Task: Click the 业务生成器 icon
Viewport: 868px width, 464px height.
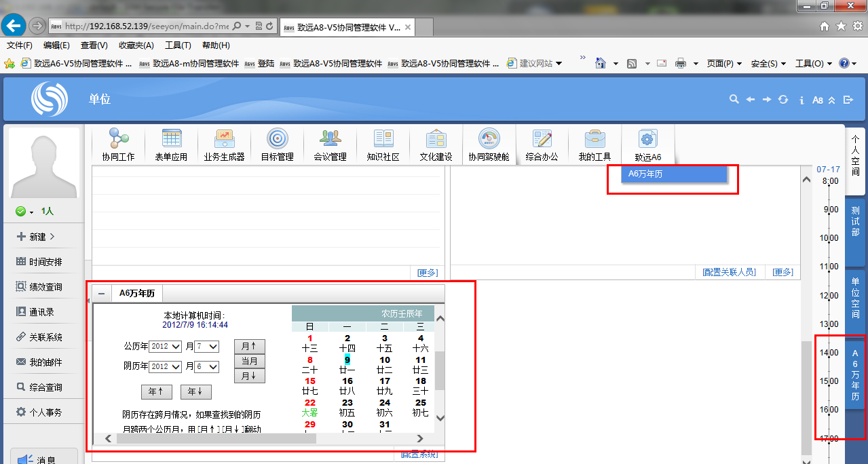Action: [x=224, y=139]
